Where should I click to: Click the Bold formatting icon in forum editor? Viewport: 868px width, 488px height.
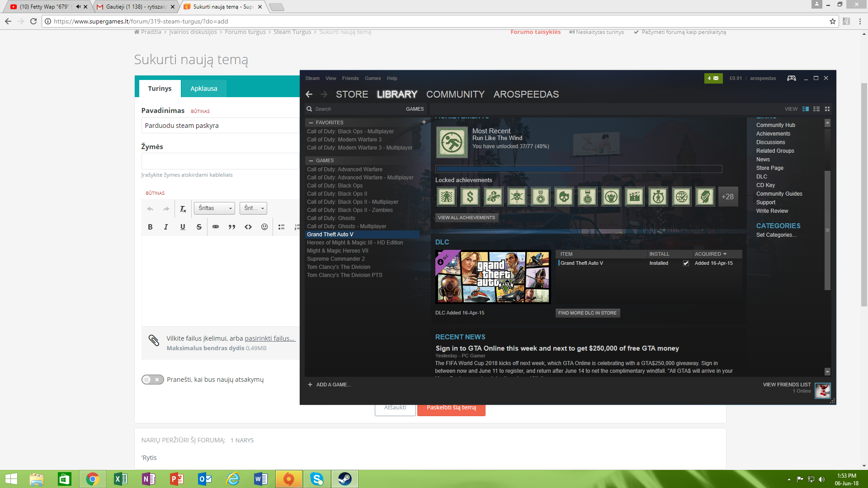click(x=150, y=227)
